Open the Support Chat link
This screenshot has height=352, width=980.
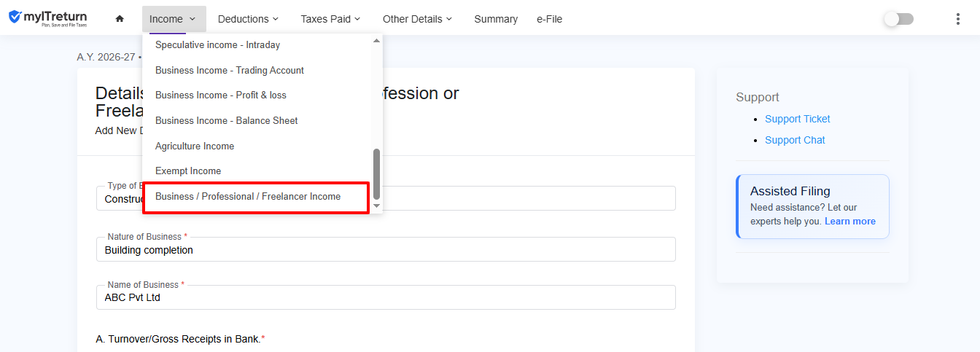pos(795,140)
